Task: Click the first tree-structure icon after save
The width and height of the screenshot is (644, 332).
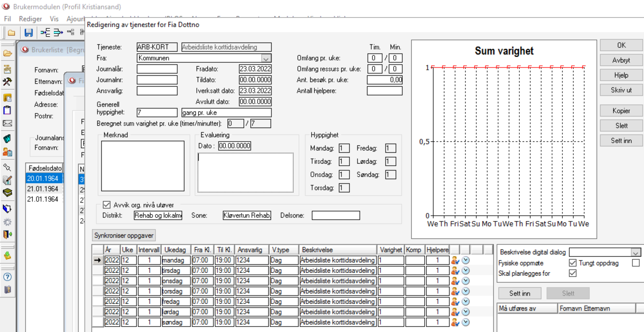Action: [45, 33]
